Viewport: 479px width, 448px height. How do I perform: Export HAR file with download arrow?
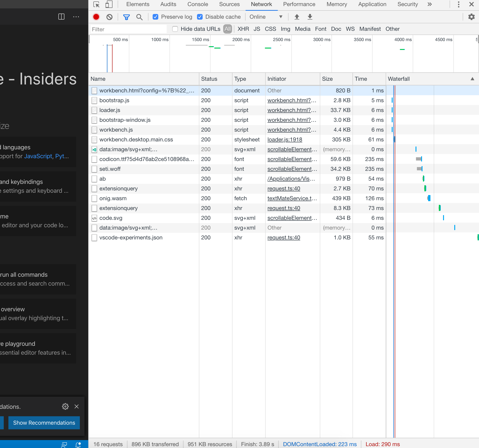coord(310,17)
